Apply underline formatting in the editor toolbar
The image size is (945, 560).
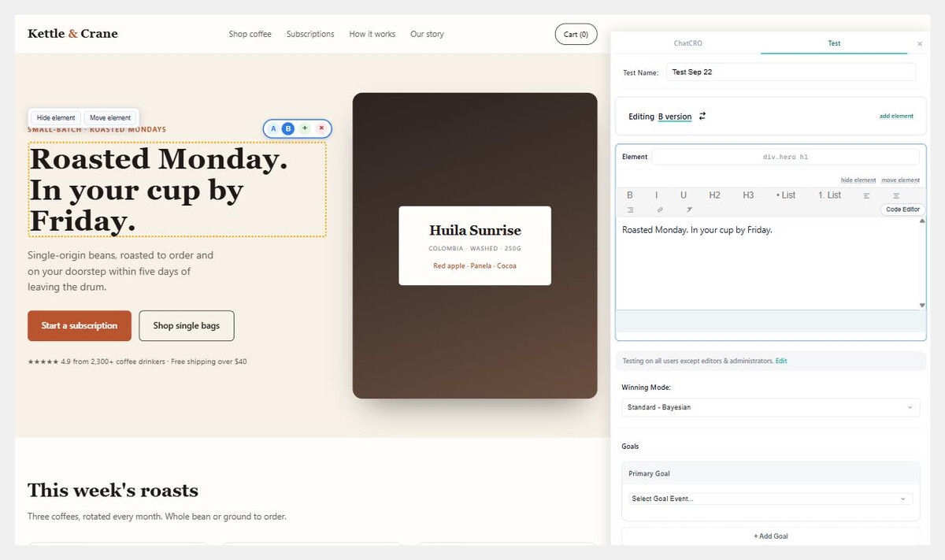point(684,195)
